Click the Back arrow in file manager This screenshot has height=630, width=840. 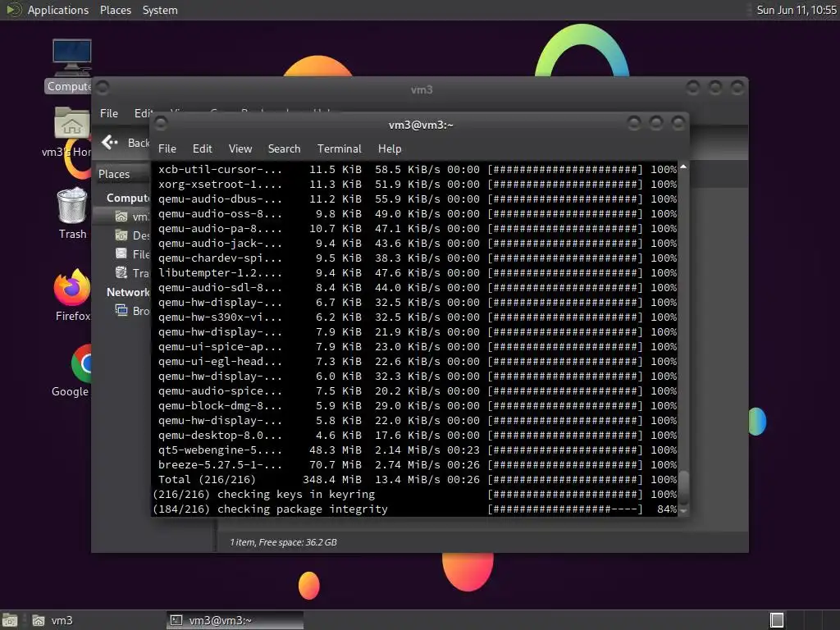tap(110, 142)
